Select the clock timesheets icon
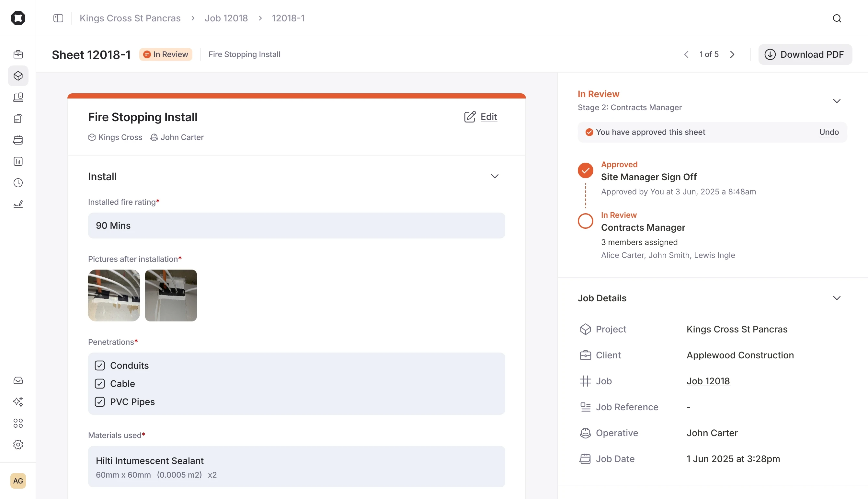 18,183
